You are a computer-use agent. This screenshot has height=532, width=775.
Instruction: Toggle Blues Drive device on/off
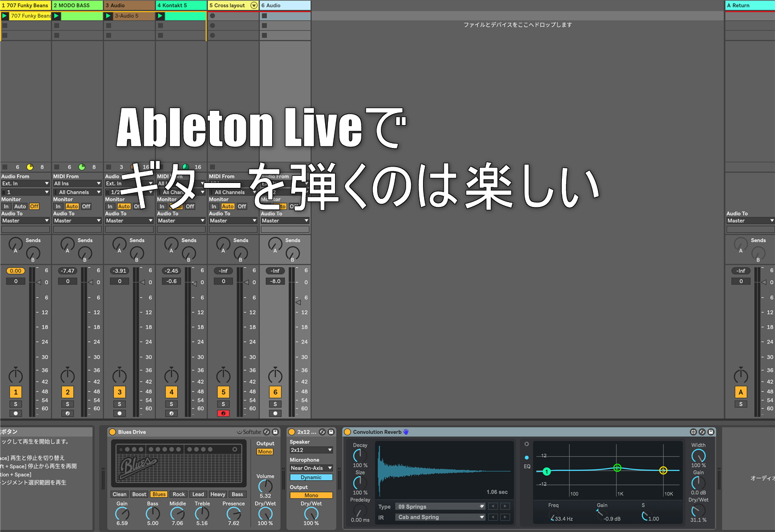click(113, 432)
